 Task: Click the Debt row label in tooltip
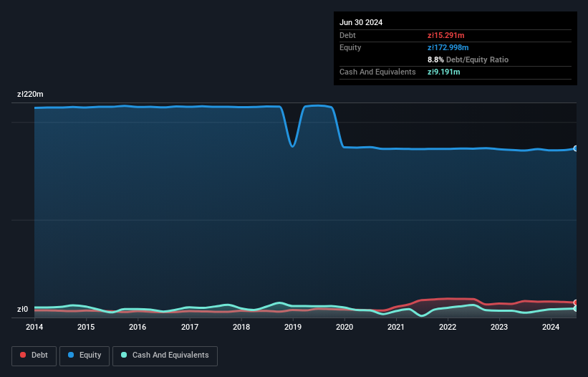(347, 35)
